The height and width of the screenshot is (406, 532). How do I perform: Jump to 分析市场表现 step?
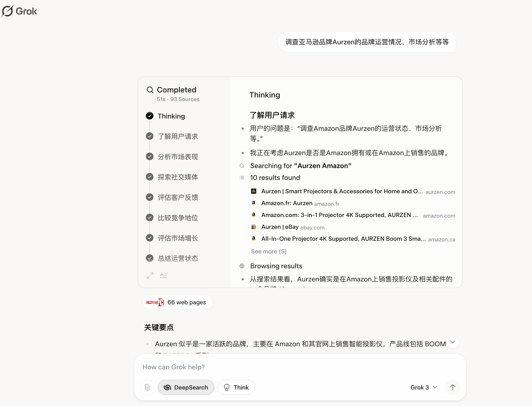178,157
